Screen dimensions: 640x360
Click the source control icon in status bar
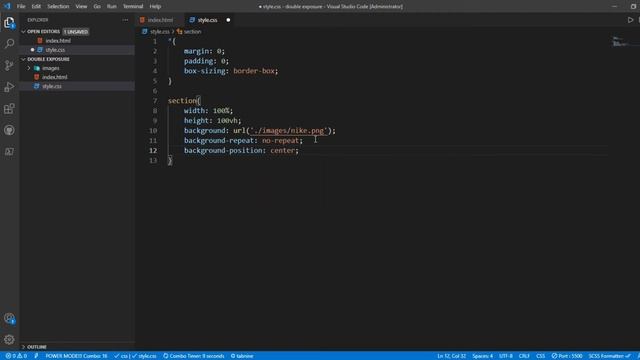(36, 356)
